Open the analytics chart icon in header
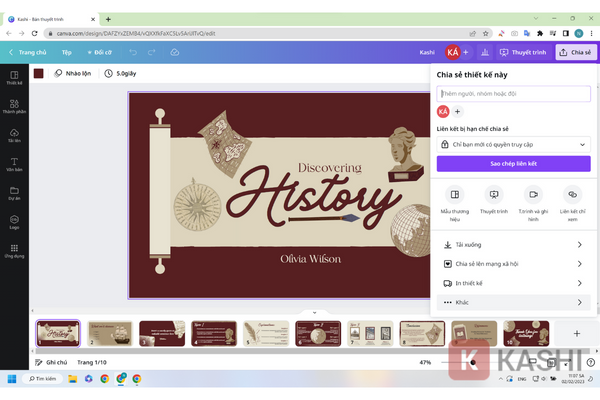 484,52
